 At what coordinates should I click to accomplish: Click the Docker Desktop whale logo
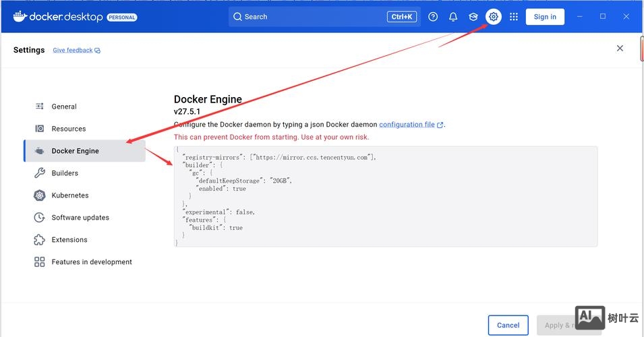click(x=19, y=16)
